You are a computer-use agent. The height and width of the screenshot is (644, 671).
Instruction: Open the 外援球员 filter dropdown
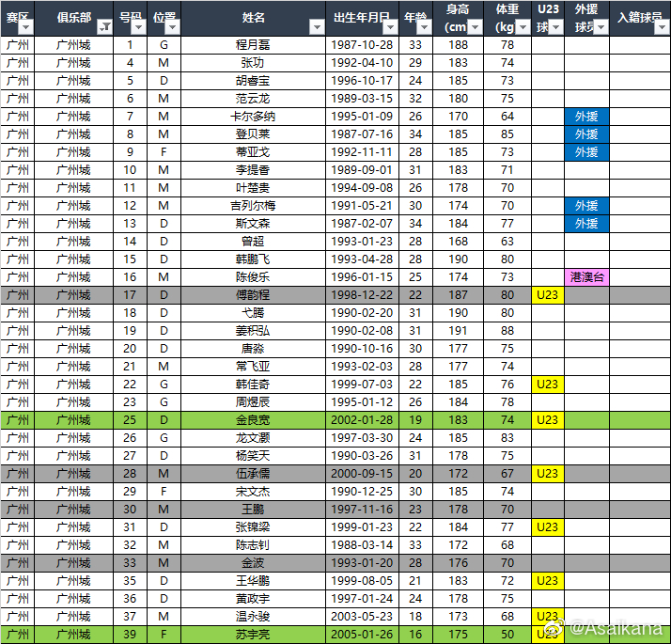tap(601, 27)
